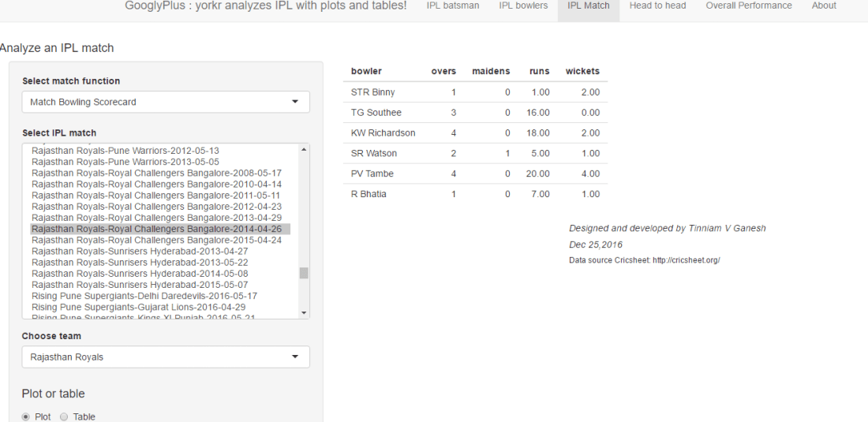
Task: Select Rajasthan Royals-Pune Warriors-2013-05-05 match
Action: (125, 162)
